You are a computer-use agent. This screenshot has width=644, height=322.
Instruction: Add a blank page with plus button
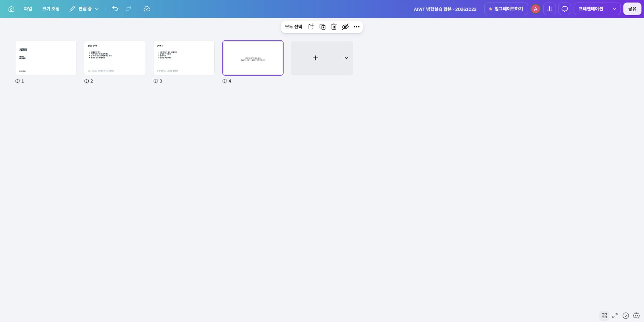tap(315, 58)
